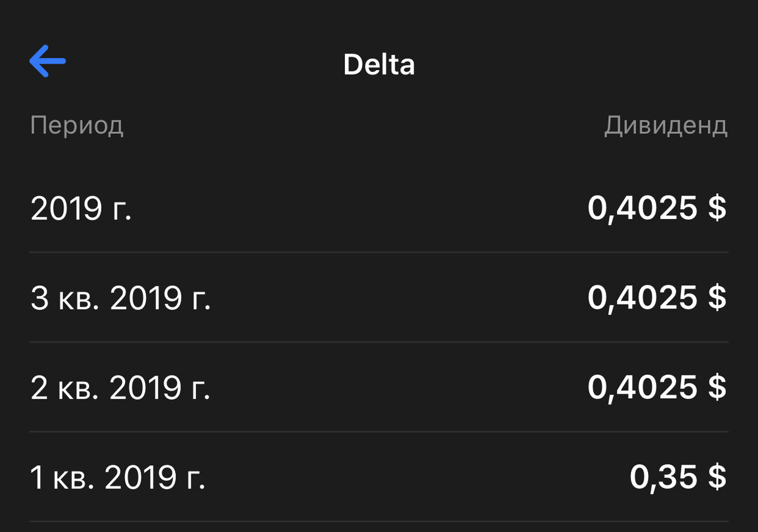Expand the 2019 г. annual summary row
This screenshot has height=532, width=758.
[379, 208]
